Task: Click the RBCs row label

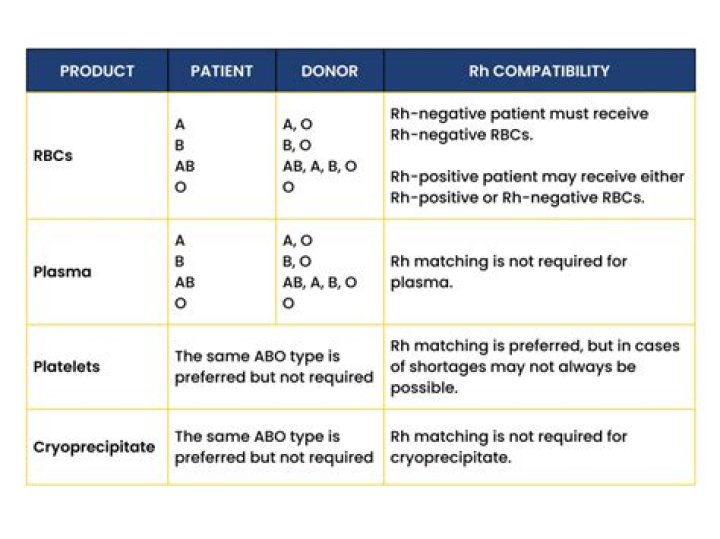Action: [x=53, y=156]
